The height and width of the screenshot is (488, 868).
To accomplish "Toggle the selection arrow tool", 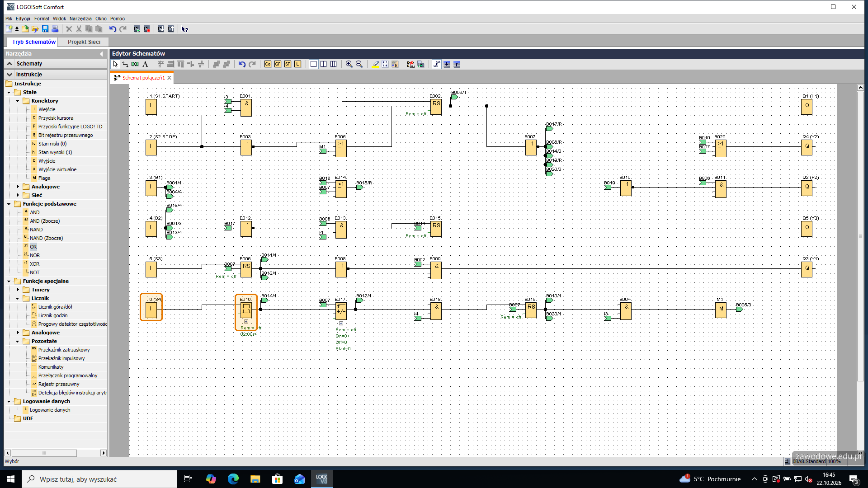I will [x=115, y=64].
